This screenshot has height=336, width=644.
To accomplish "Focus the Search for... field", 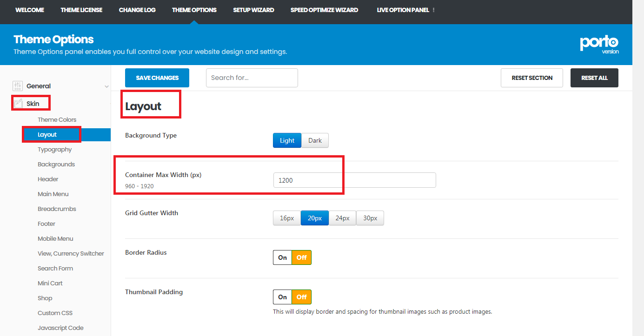I will (x=252, y=78).
